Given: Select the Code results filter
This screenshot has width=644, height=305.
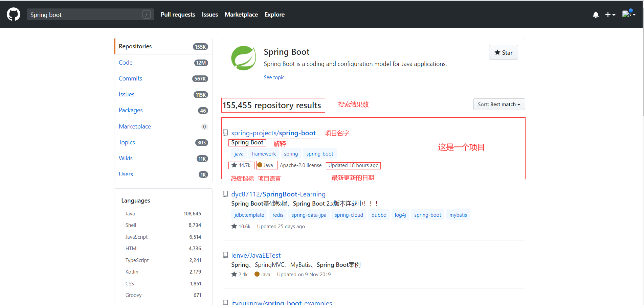Looking at the screenshot, I should (x=163, y=63).
